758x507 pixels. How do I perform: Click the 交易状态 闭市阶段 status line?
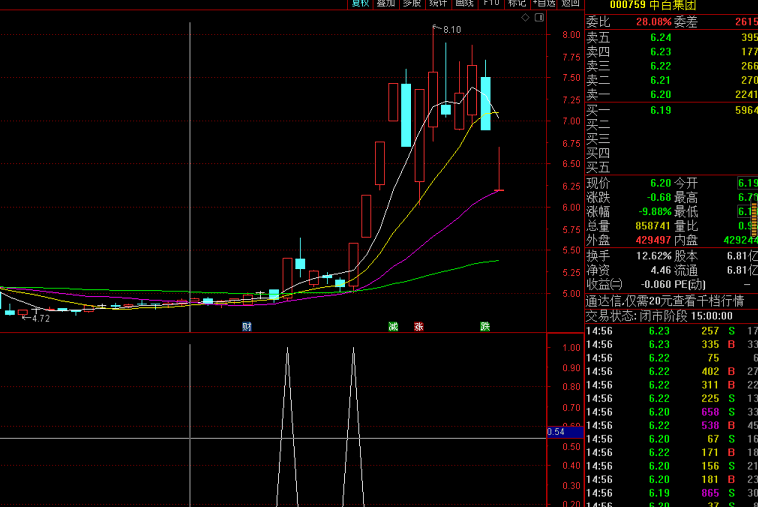click(x=659, y=316)
